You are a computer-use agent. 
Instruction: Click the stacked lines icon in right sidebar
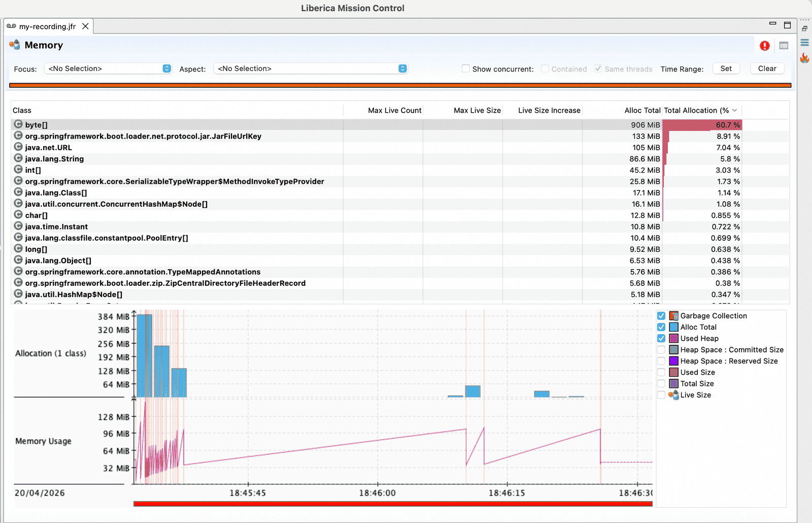(805, 43)
